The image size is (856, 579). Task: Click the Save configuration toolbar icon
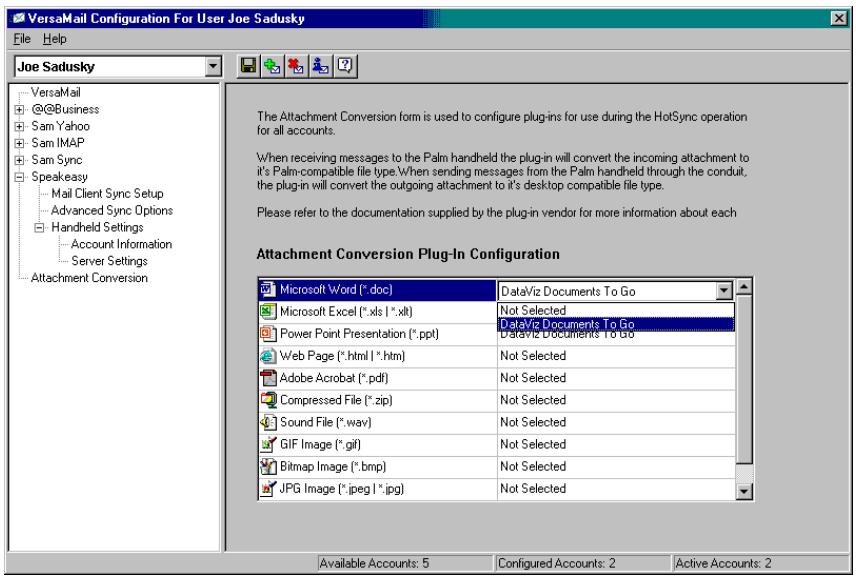(248, 67)
